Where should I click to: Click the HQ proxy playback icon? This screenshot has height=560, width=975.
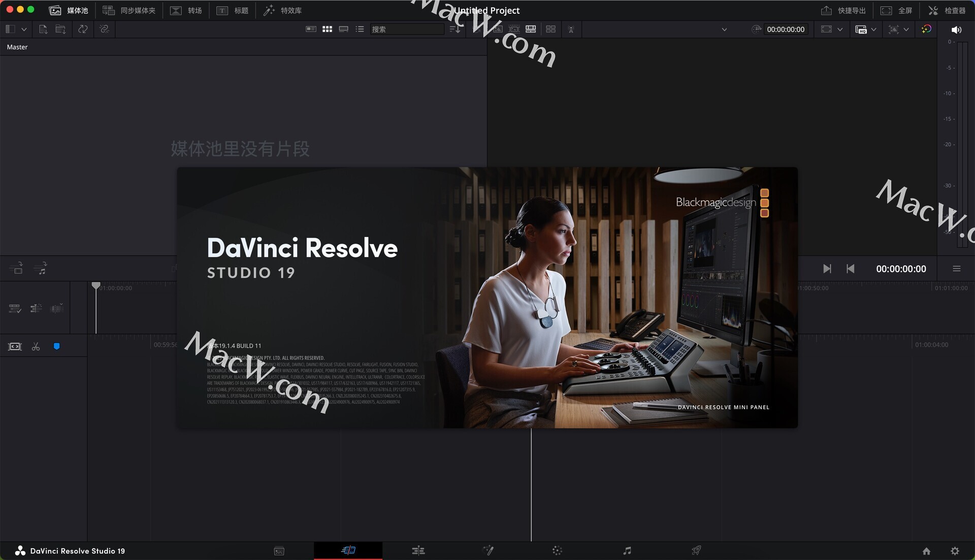pos(861,29)
